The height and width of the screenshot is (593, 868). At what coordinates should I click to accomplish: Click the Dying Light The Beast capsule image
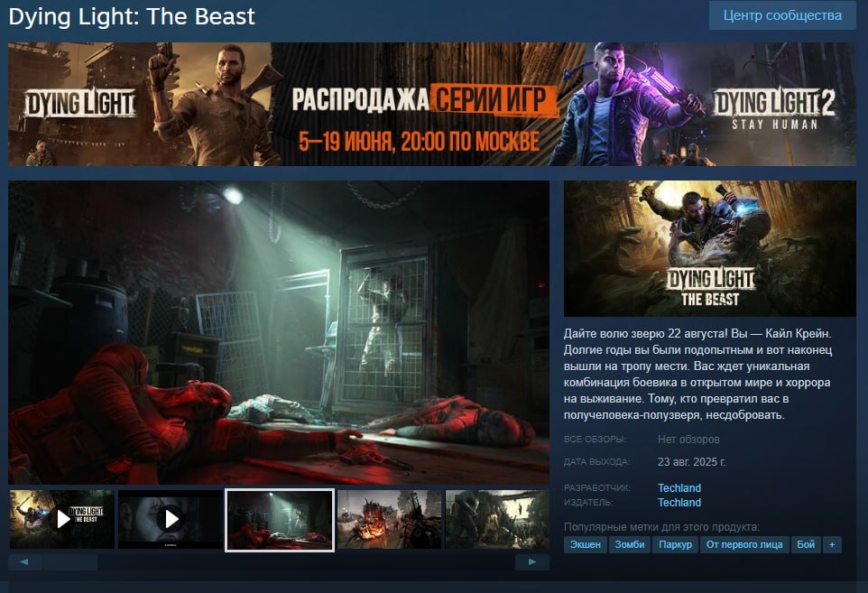(x=710, y=248)
